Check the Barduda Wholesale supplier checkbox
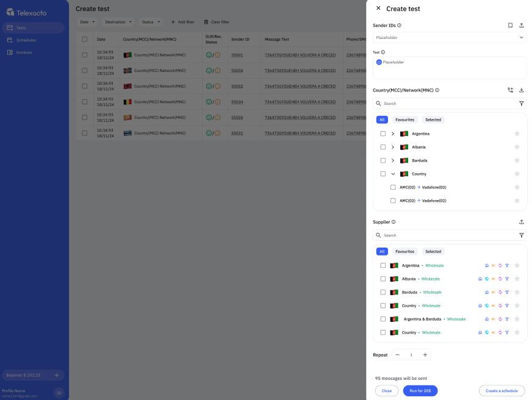Viewport: 532px width, 400px height. [383, 292]
